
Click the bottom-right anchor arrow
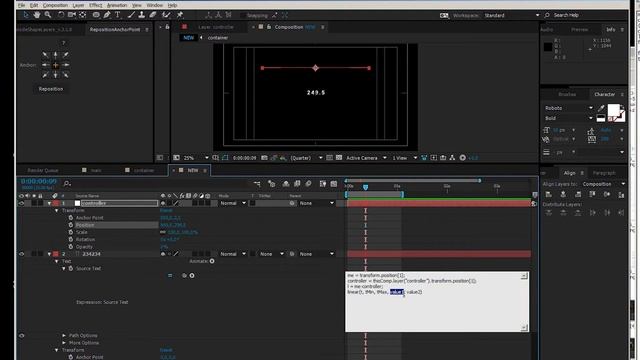(x=66, y=75)
